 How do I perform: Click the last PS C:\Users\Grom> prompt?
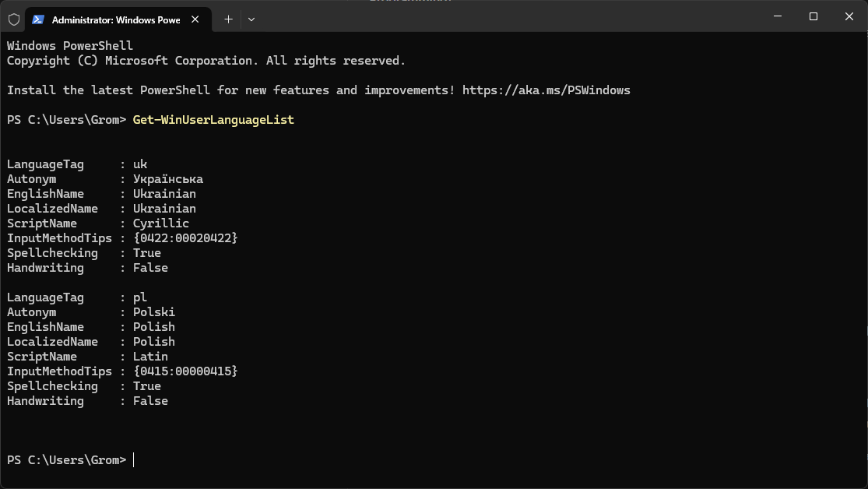[x=66, y=460]
